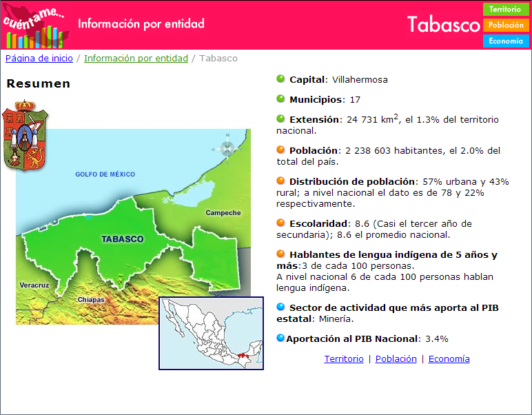Click orange bullet beside Hablantes de lengua indígena
The width and height of the screenshot is (532, 415).
(x=280, y=254)
